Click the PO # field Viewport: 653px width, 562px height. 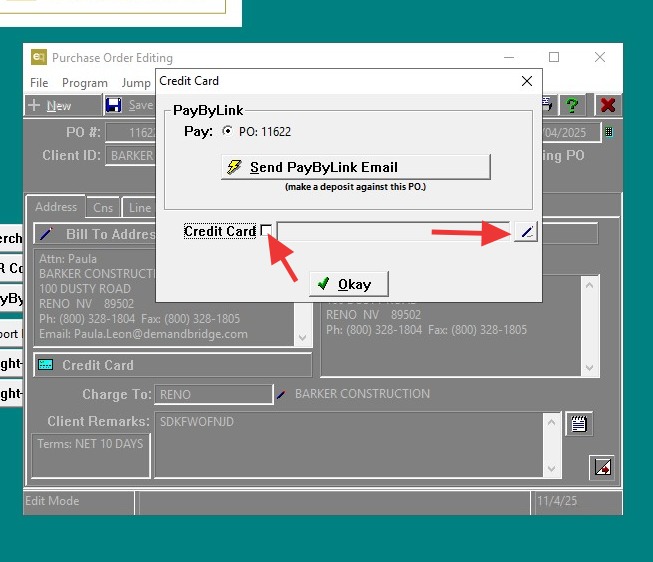coord(131,132)
